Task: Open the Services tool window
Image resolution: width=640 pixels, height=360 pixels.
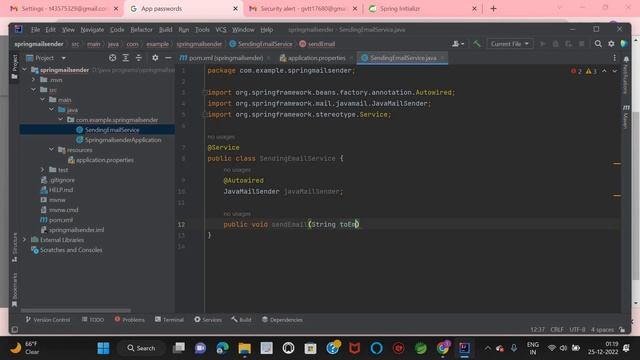Action: [x=208, y=320]
